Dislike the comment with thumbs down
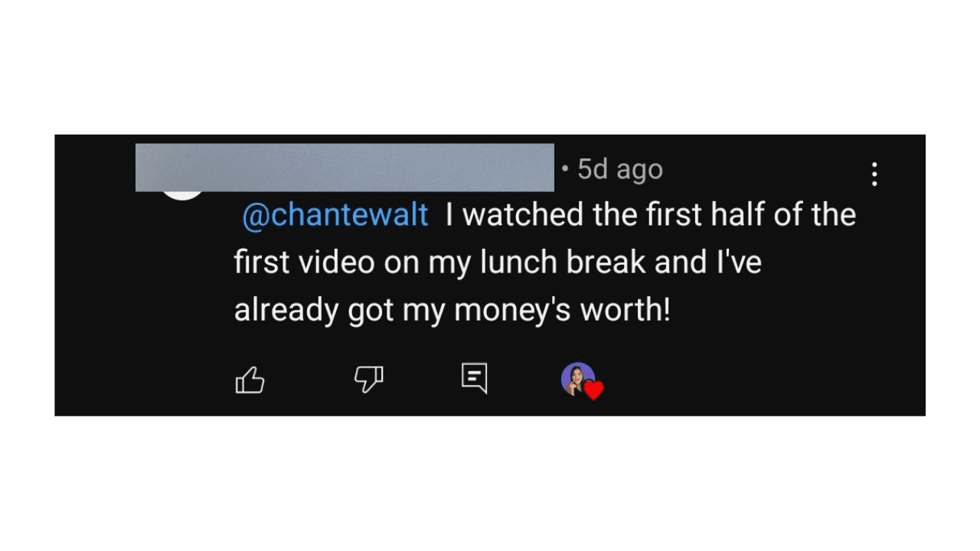This screenshot has height=551, width=980. [368, 379]
